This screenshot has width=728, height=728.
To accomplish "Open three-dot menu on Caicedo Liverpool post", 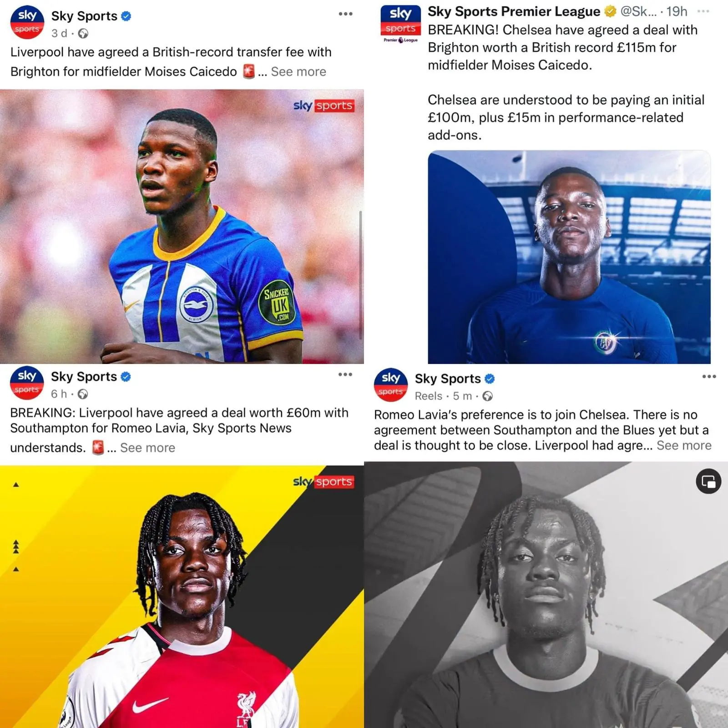I will pos(346,14).
